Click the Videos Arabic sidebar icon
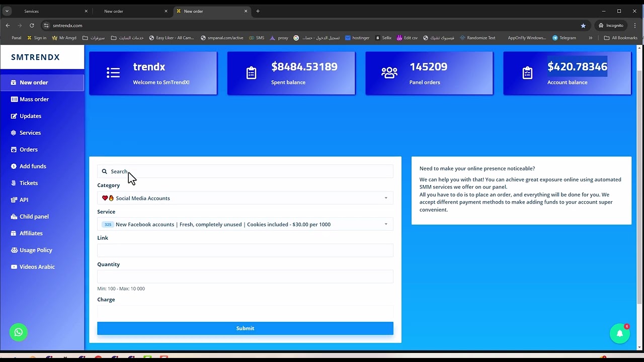Image resolution: width=644 pixels, height=362 pixels. coord(14,266)
